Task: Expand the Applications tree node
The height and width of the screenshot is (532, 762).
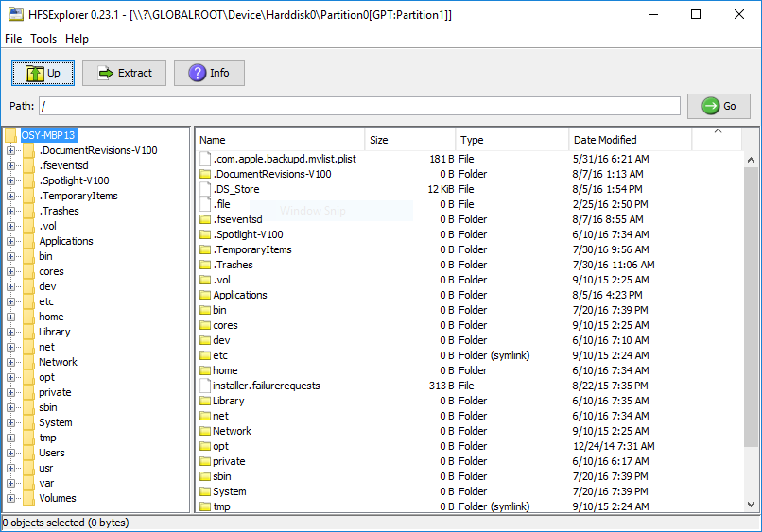Action: point(10,242)
